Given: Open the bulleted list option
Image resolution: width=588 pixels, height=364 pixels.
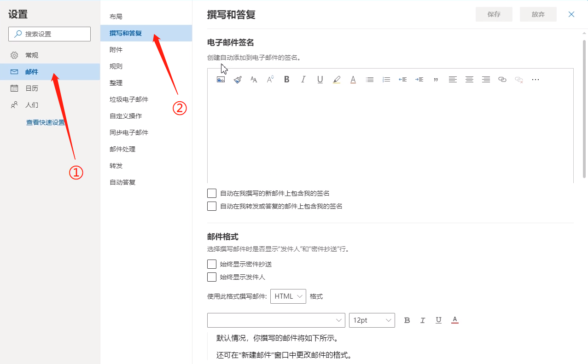Looking at the screenshot, I should [370, 79].
